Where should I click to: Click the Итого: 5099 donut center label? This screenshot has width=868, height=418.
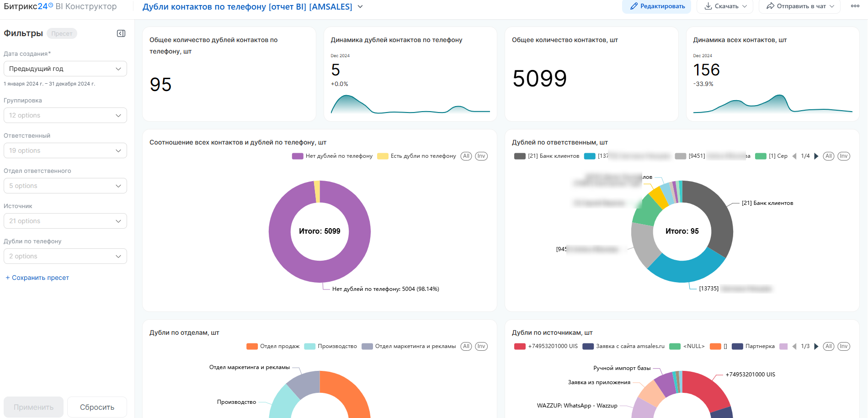pos(320,231)
